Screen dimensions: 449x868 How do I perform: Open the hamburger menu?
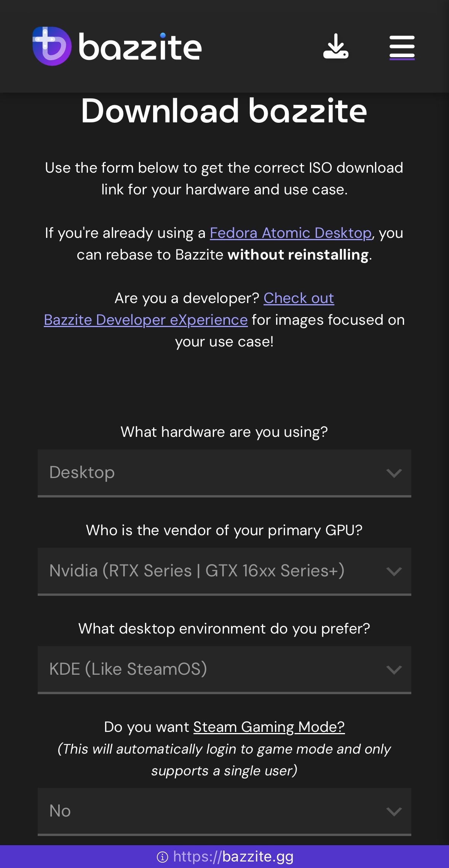click(402, 47)
